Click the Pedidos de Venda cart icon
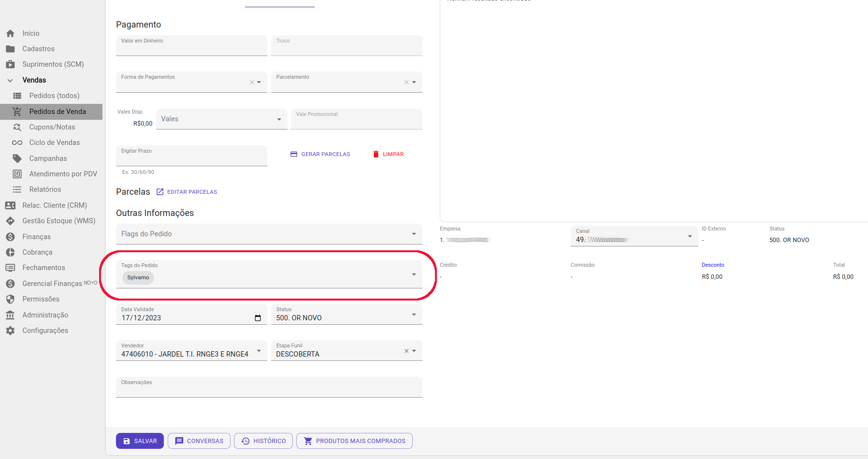This screenshot has width=868, height=459. [17, 112]
